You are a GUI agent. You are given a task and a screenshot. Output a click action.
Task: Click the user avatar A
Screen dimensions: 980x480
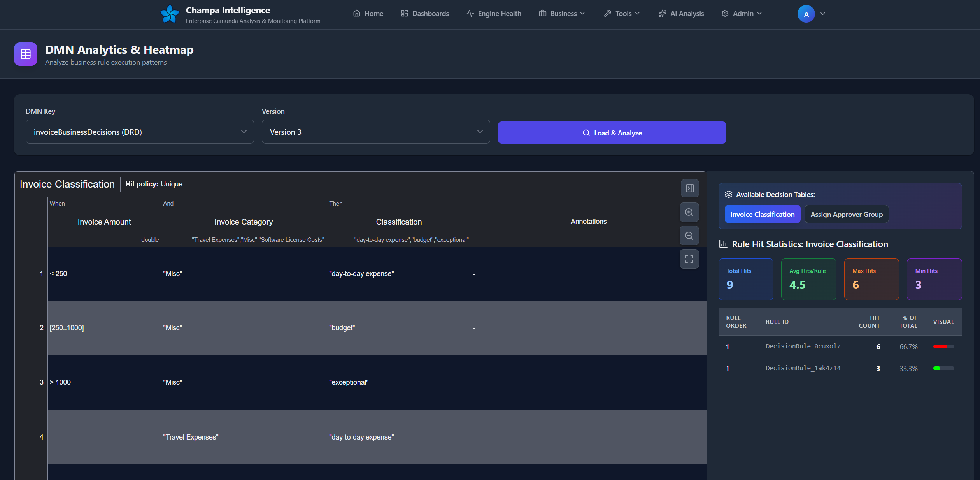(x=806, y=14)
